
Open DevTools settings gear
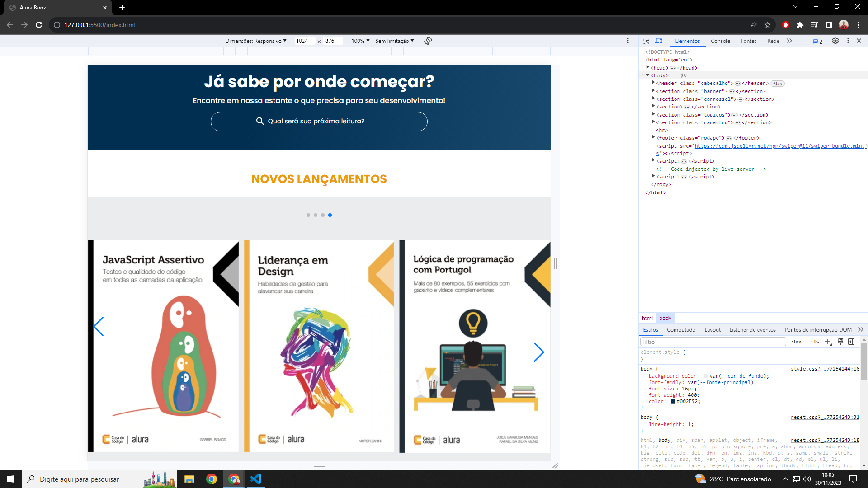[x=835, y=41]
